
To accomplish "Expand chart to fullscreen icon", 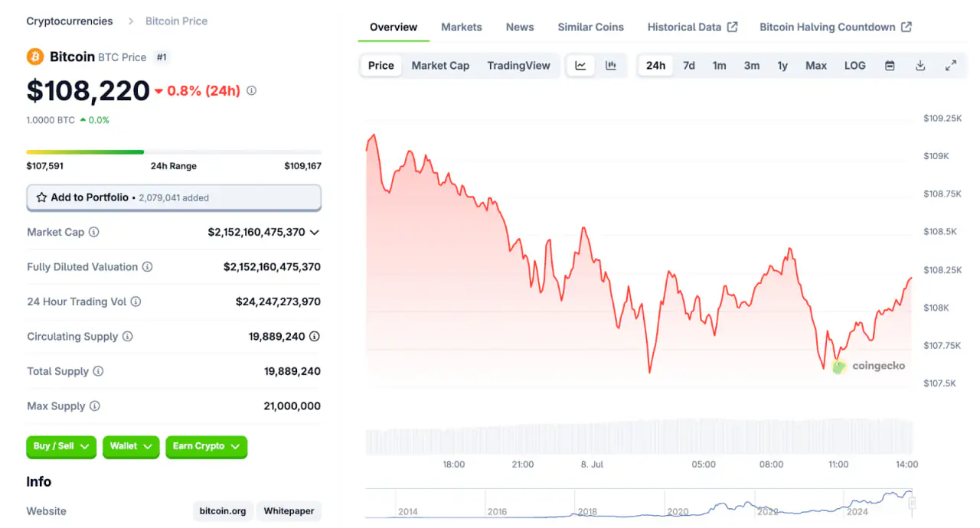I will point(951,66).
